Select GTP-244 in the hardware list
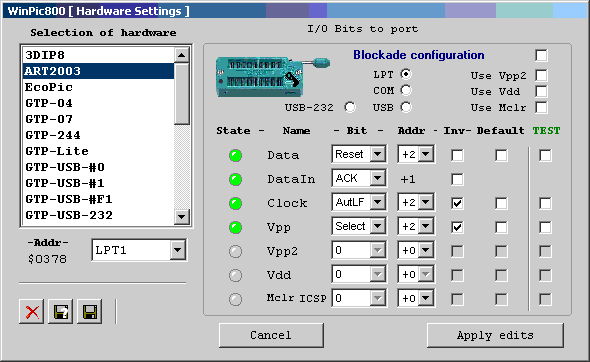Image resolution: width=590 pixels, height=362 pixels. click(98, 135)
